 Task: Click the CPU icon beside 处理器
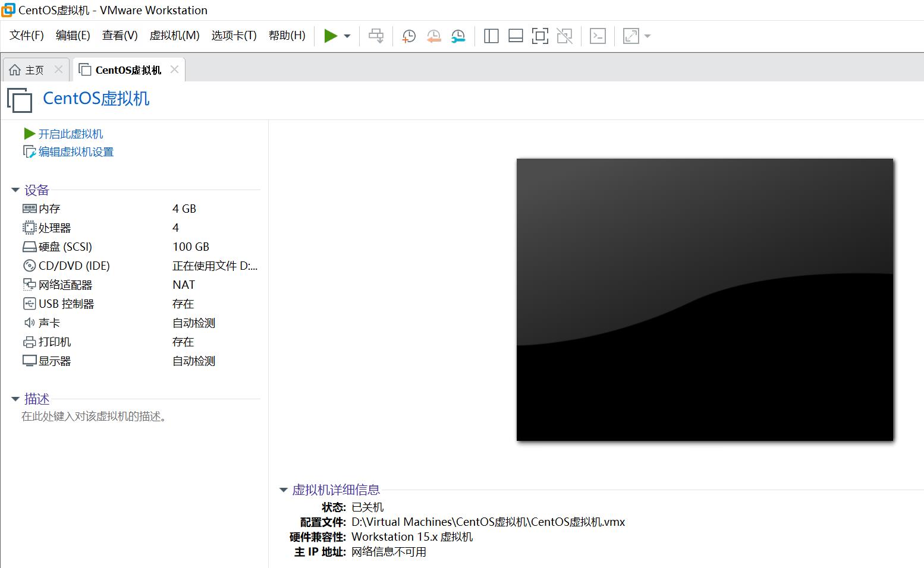tap(29, 228)
